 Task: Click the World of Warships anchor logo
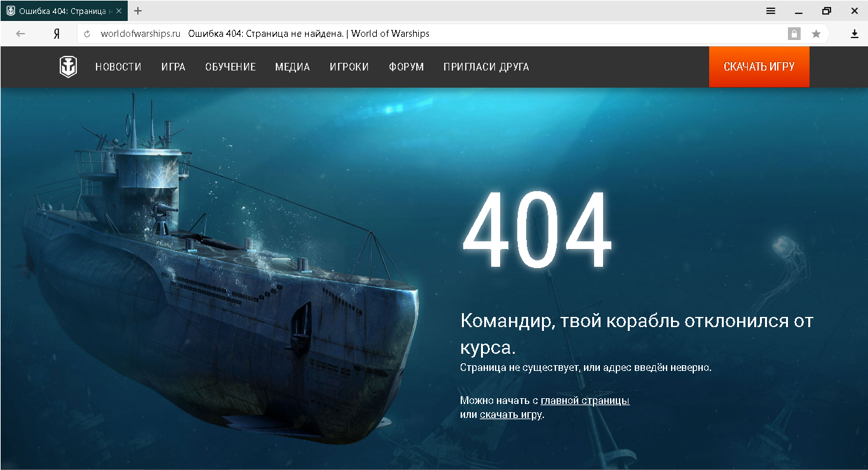click(x=68, y=67)
